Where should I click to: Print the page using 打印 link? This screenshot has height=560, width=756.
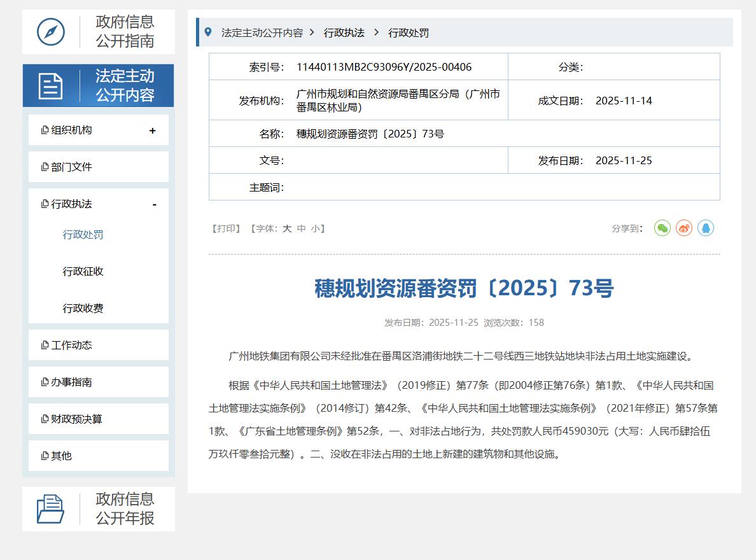point(226,228)
